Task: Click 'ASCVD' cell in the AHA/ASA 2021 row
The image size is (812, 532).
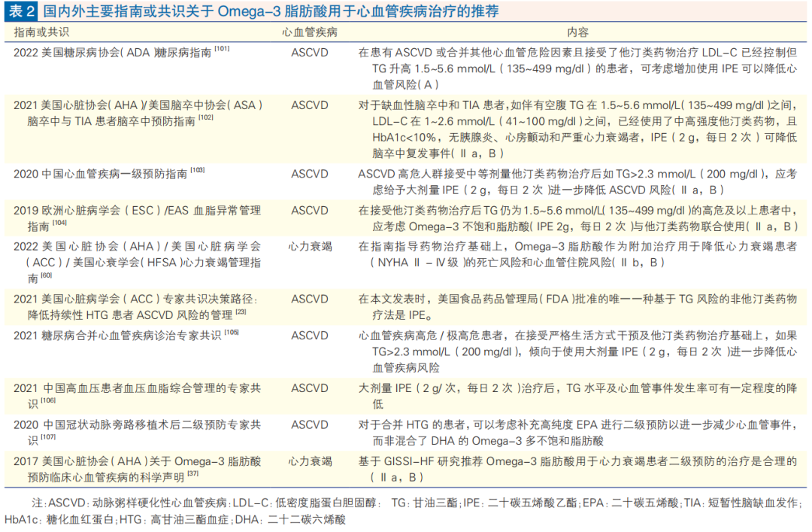Action: (310, 105)
